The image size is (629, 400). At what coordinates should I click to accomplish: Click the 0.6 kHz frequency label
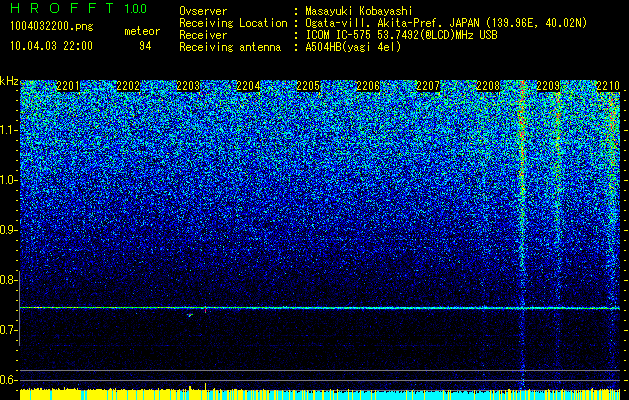[8, 380]
